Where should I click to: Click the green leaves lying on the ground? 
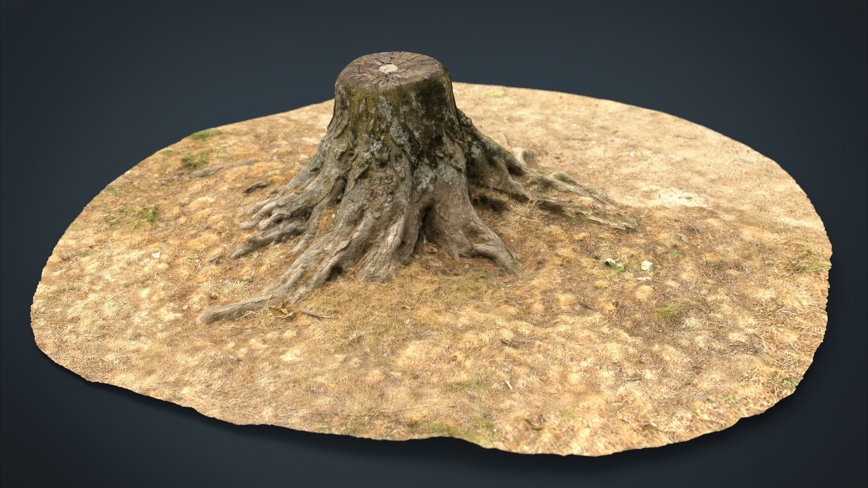pos(628,265)
